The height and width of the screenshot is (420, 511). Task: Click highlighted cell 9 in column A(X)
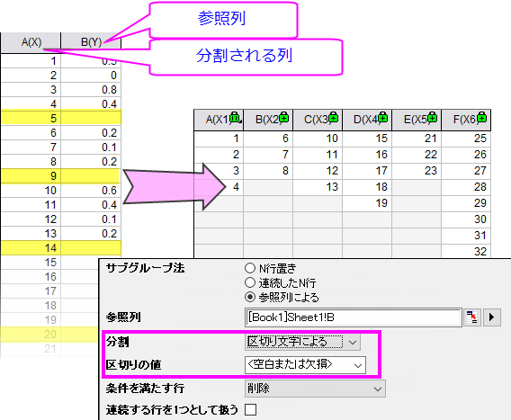pyautogui.click(x=31, y=176)
